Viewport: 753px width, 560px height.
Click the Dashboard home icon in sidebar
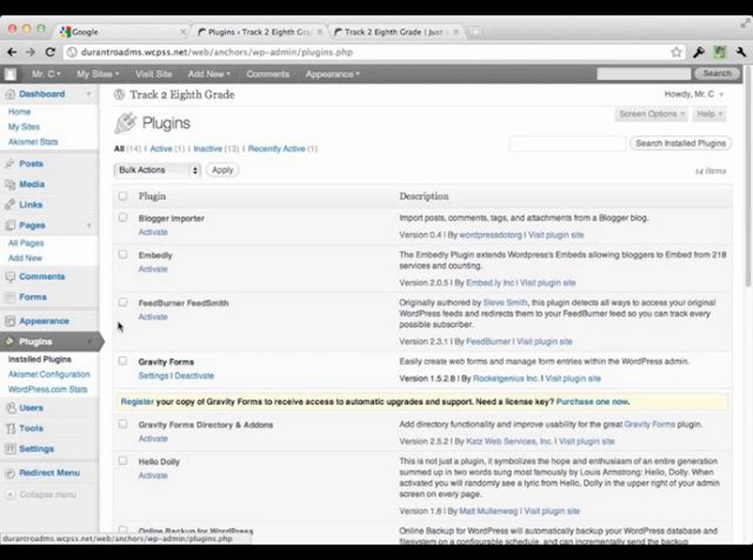pos(10,94)
